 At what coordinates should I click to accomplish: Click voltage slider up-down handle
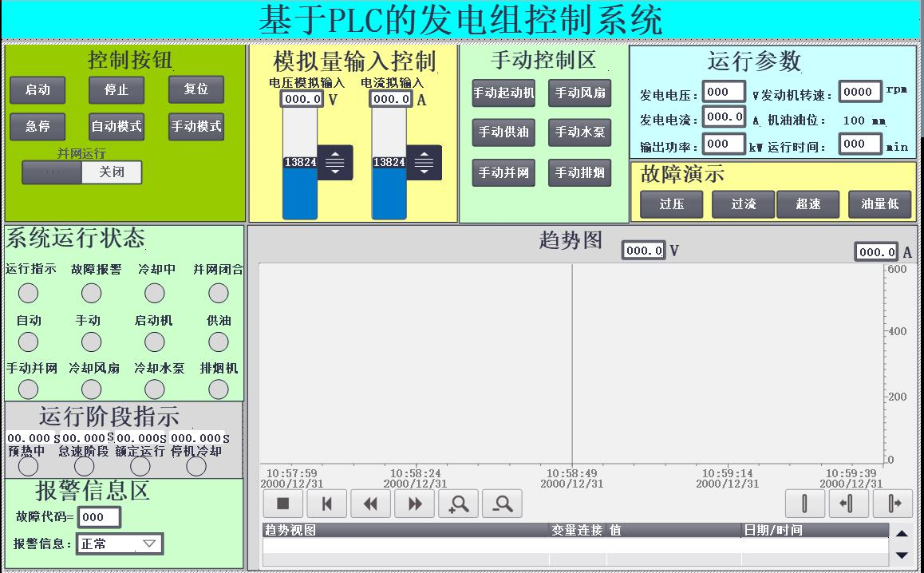[x=334, y=162]
